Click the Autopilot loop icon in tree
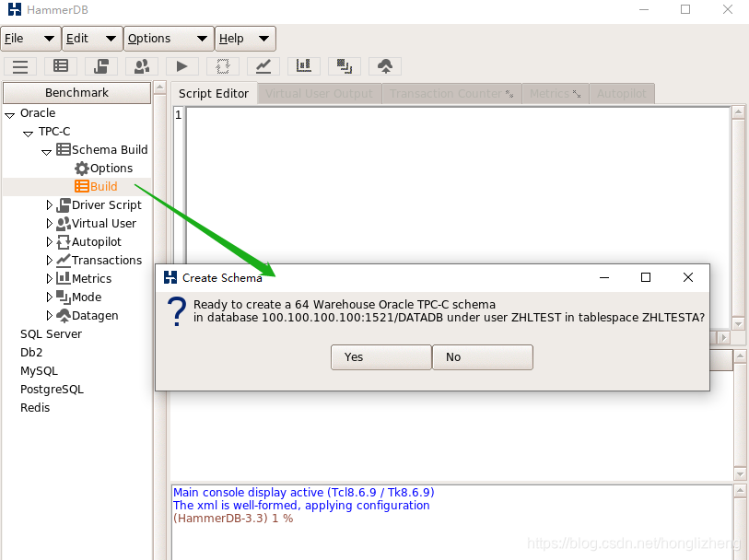 [x=64, y=242]
